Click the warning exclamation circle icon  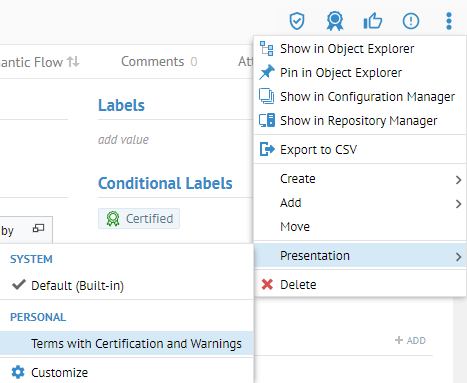click(411, 21)
